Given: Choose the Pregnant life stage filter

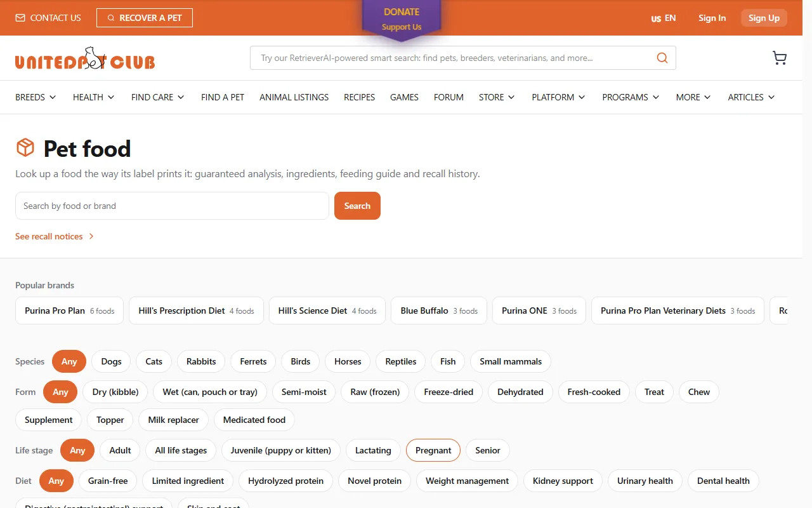Looking at the screenshot, I should (433, 450).
